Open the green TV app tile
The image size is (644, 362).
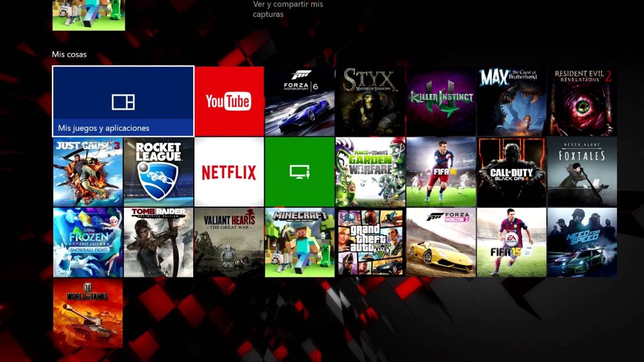point(300,172)
